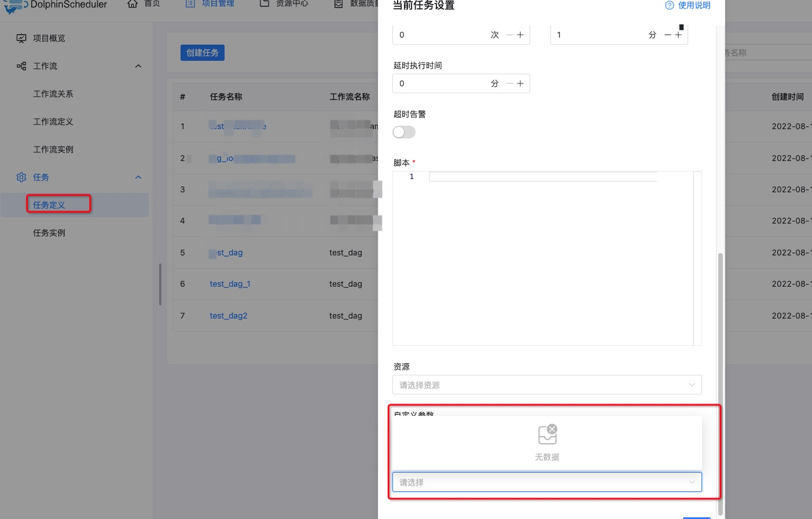The image size is (812, 519).
Task: Decrease 延时执行时间 with the minus button
Action: pos(510,83)
